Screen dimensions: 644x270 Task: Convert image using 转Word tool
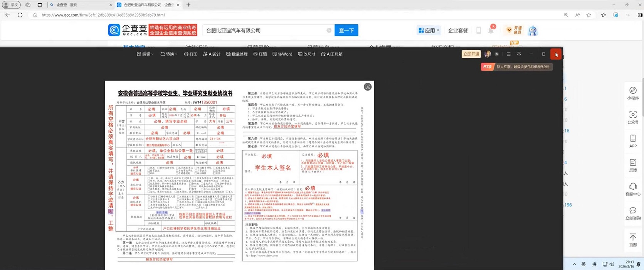(282, 54)
